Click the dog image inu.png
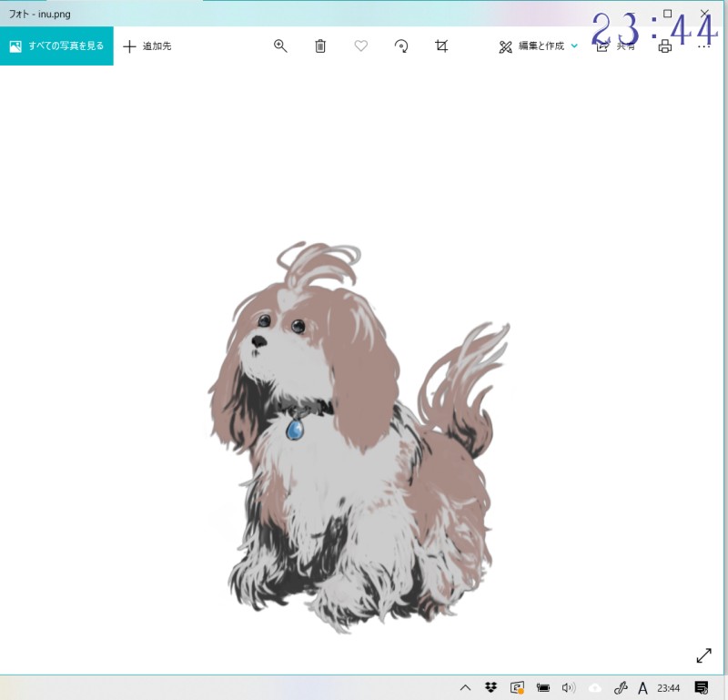 pyautogui.click(x=358, y=437)
